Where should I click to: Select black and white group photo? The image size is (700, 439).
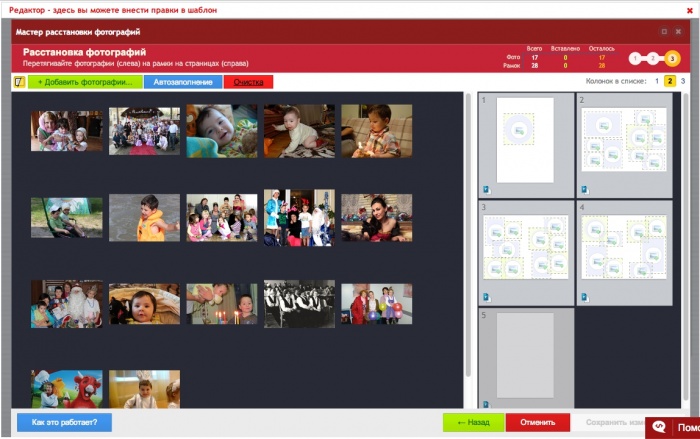click(299, 304)
